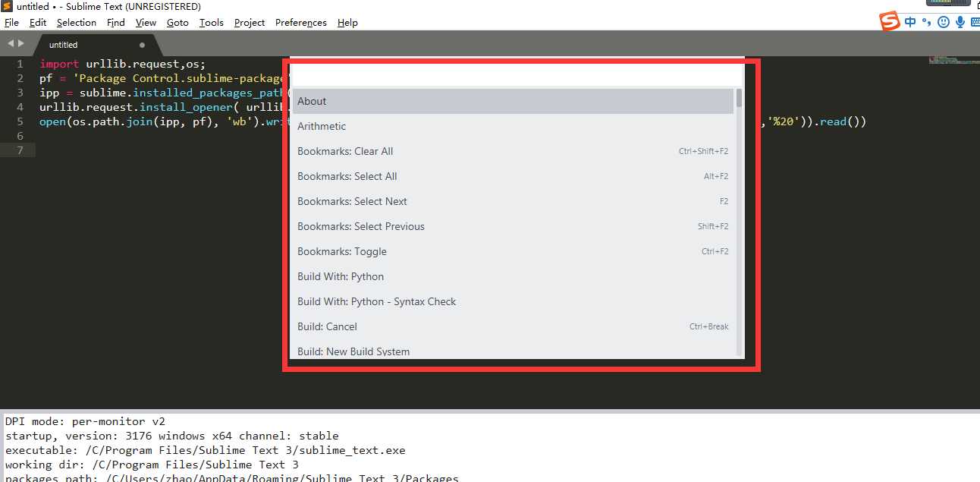Open the Tools menu
This screenshot has height=482, width=980.
click(x=211, y=23)
